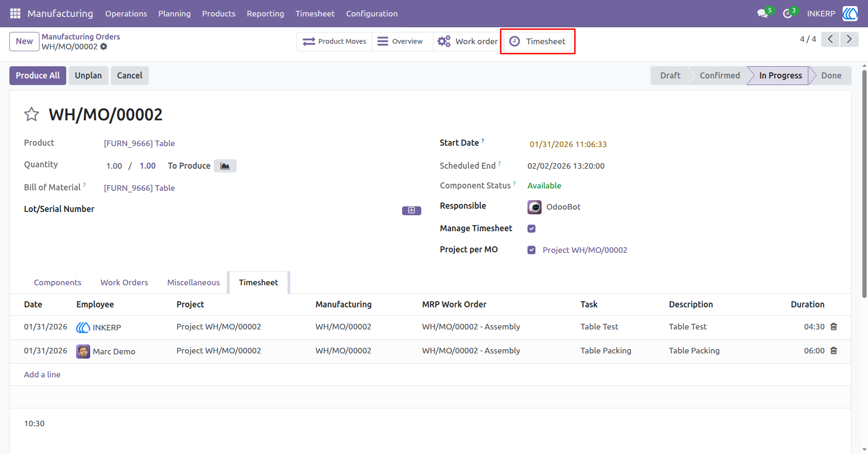Click the vertical page scrollbar
Screen dimensions: 868x454
pos(864,183)
